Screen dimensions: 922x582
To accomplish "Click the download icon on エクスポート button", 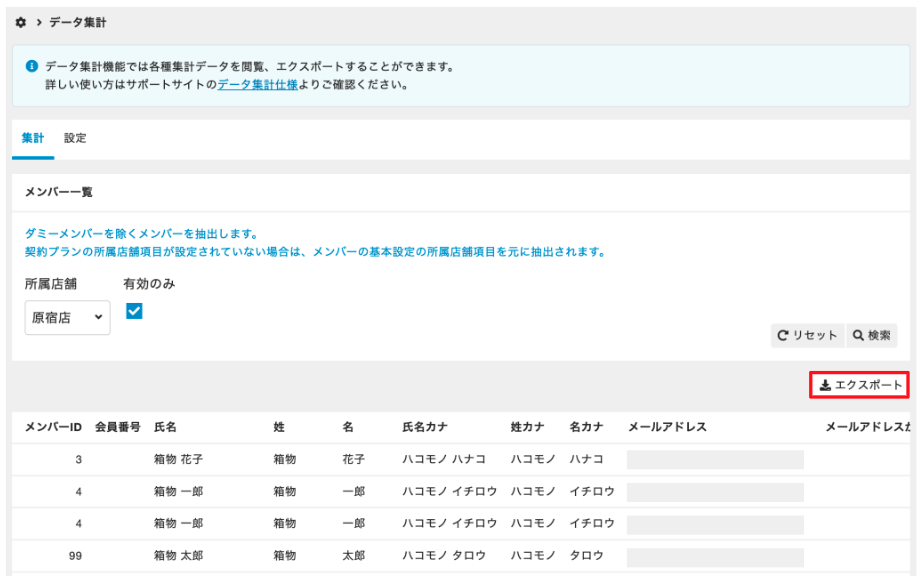I will point(826,385).
